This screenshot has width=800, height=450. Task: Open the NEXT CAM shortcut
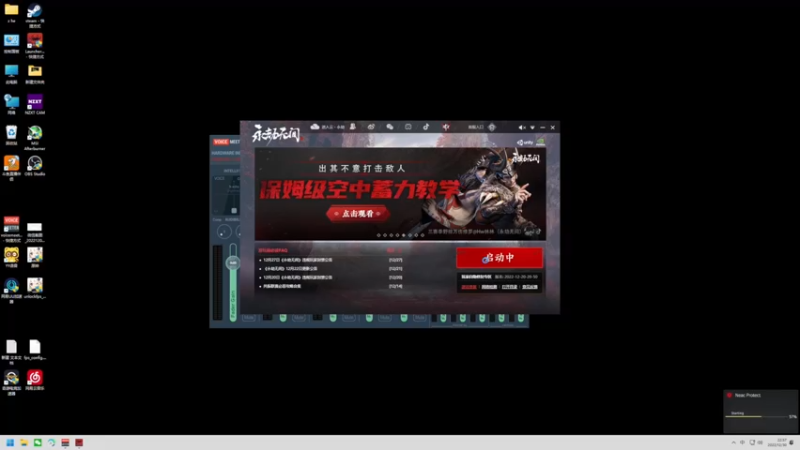point(35,105)
